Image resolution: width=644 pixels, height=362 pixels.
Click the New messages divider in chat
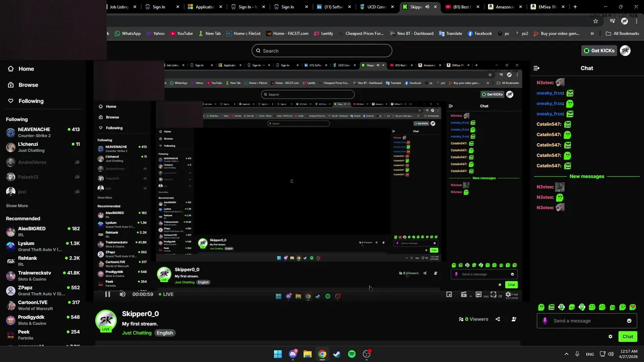[x=587, y=176]
